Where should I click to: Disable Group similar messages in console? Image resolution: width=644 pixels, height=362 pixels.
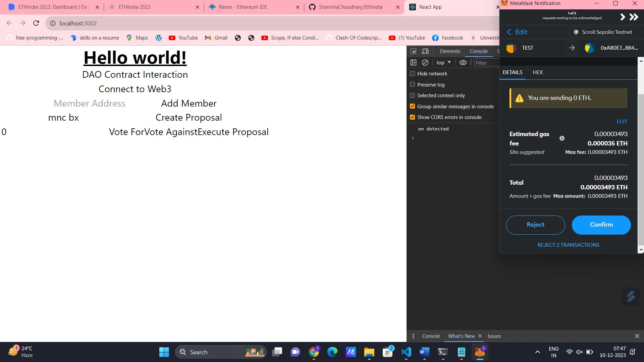tap(413, 106)
